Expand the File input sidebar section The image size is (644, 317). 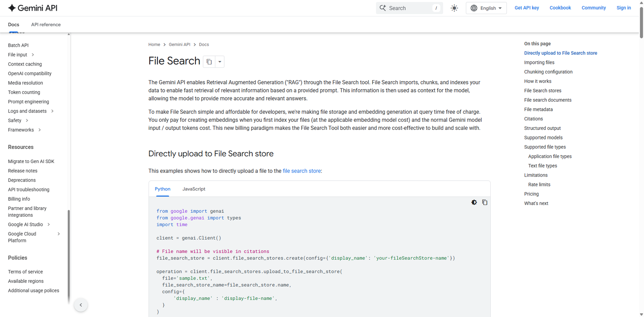(x=33, y=55)
